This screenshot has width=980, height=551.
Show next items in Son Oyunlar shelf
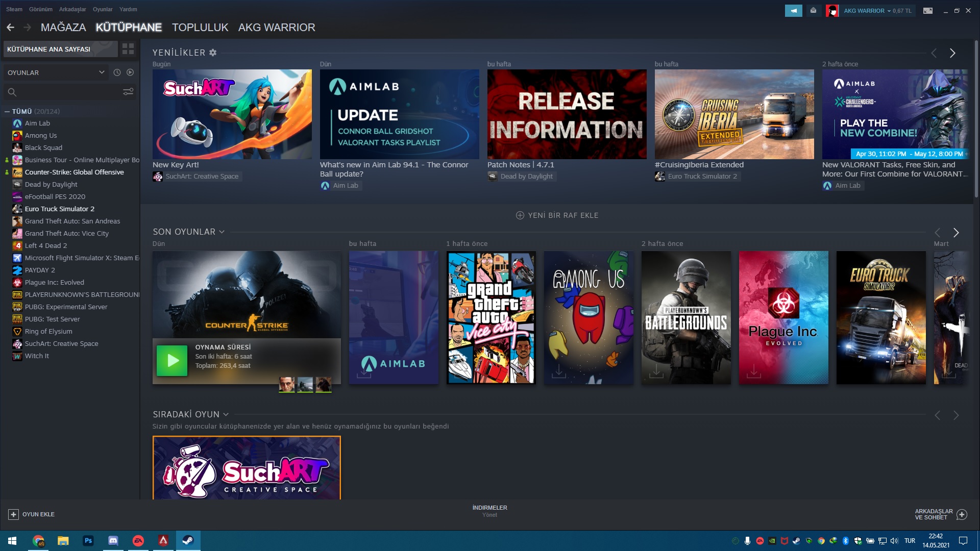(x=956, y=233)
